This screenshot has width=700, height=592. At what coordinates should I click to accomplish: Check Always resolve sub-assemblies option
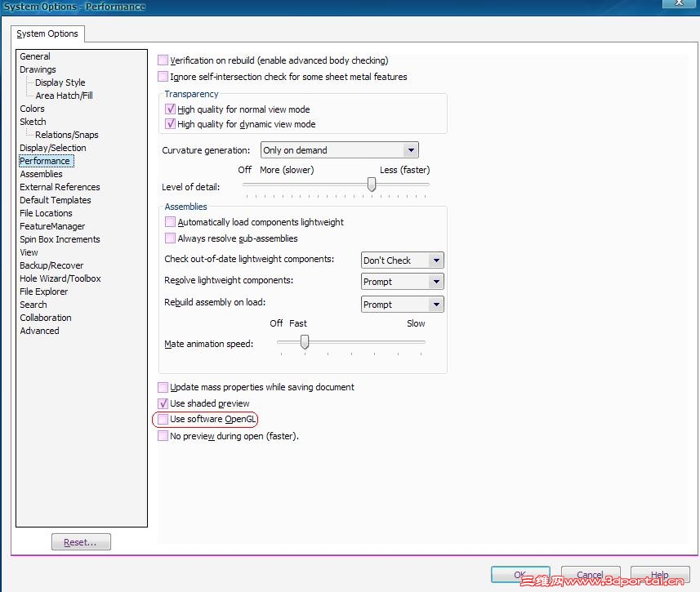point(170,238)
